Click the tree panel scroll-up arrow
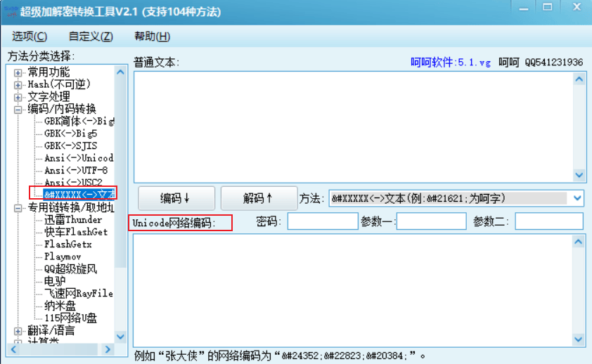 point(120,72)
